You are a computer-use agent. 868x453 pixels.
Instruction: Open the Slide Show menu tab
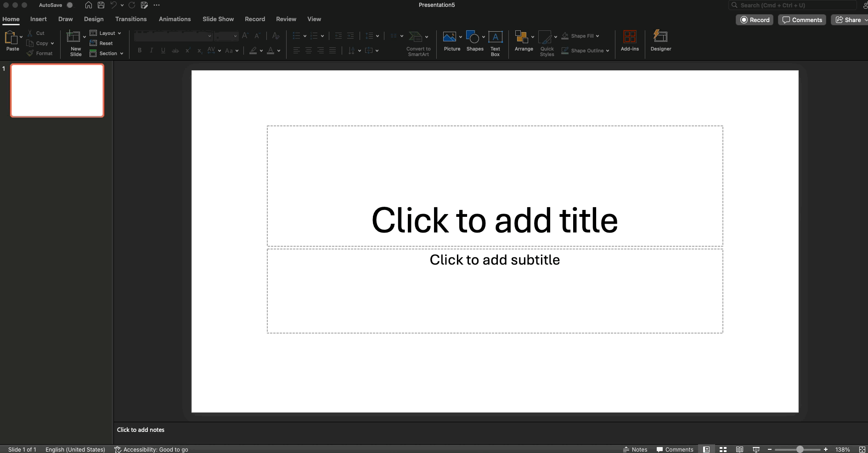(x=218, y=19)
